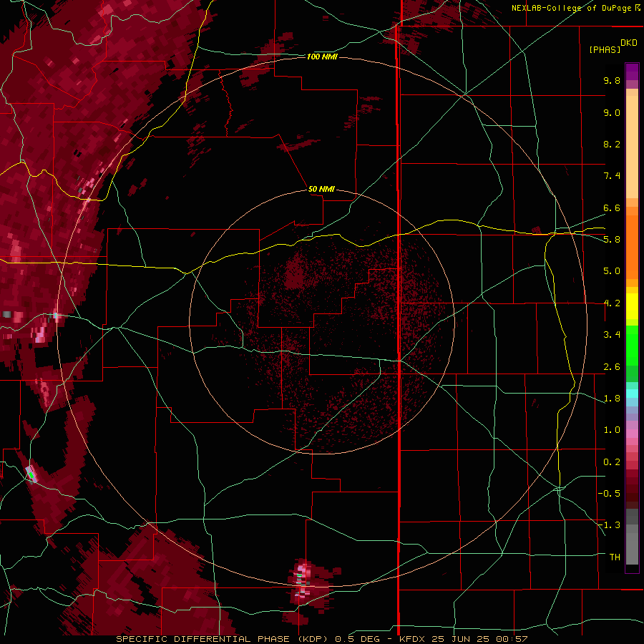Click the TH threshold label on legend

[615, 557]
